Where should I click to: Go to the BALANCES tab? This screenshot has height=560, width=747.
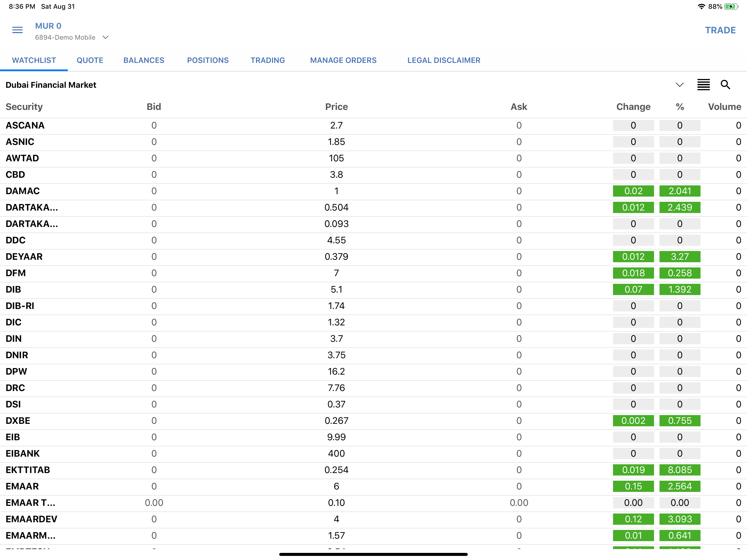coord(144,60)
